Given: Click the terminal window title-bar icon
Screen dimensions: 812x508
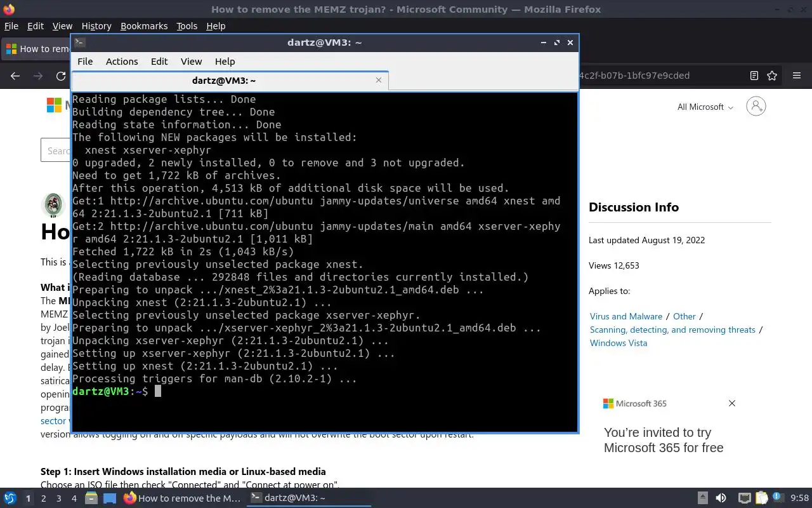Looking at the screenshot, I should coord(79,43).
